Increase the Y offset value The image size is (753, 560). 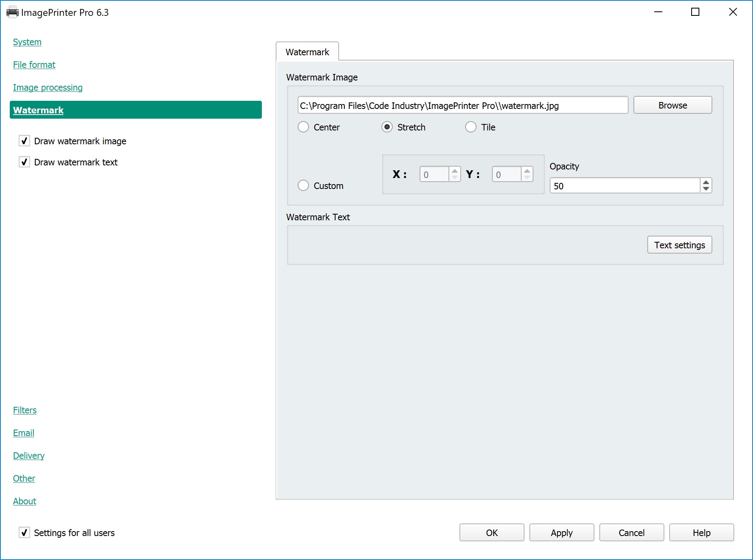coord(527,171)
